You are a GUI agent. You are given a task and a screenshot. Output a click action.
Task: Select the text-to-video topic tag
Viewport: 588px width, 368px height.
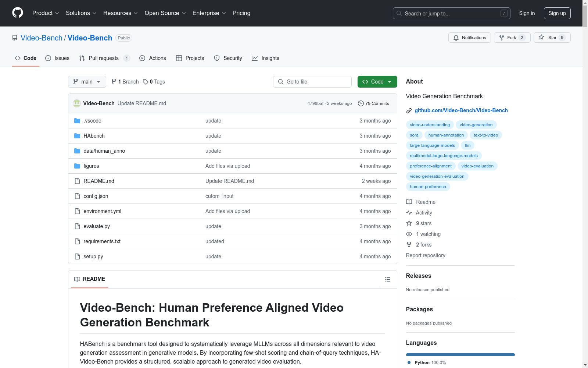pyautogui.click(x=486, y=135)
